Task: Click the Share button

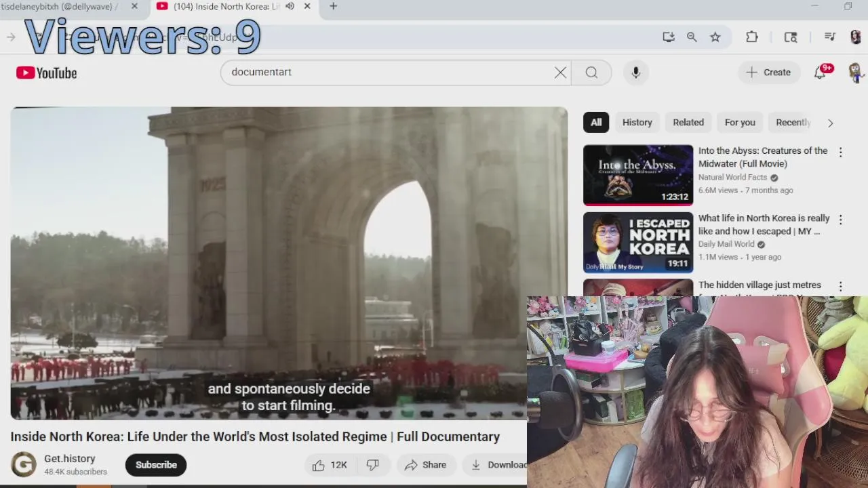Action: point(426,465)
